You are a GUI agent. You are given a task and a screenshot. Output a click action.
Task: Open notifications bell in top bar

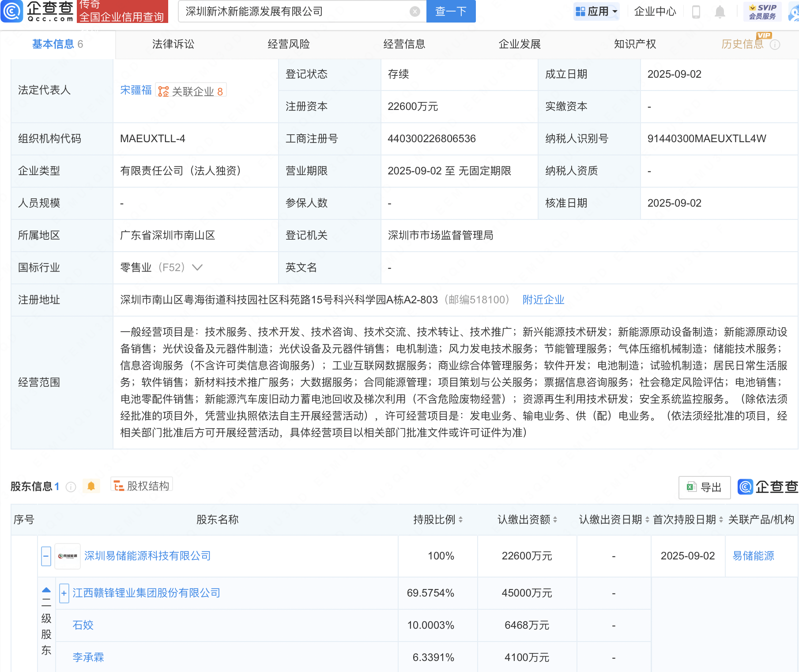coord(720,11)
